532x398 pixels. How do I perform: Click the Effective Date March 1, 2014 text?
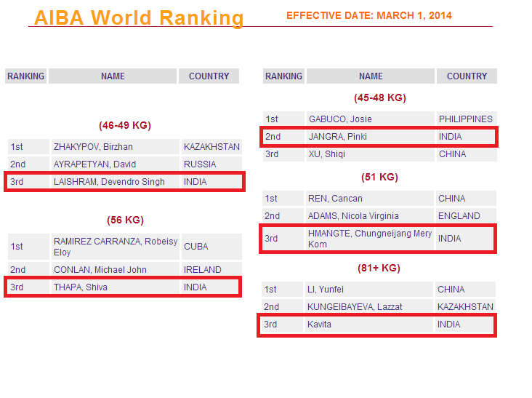point(368,15)
